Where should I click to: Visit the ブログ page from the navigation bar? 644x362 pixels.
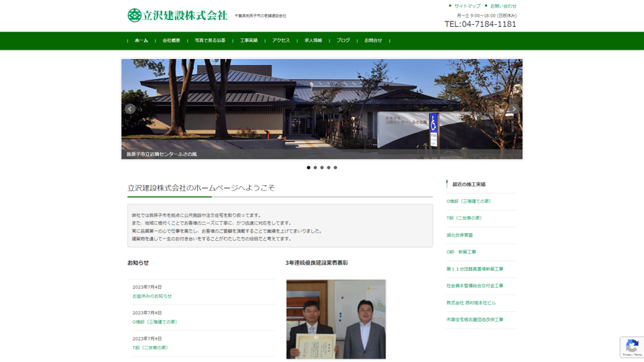point(343,41)
